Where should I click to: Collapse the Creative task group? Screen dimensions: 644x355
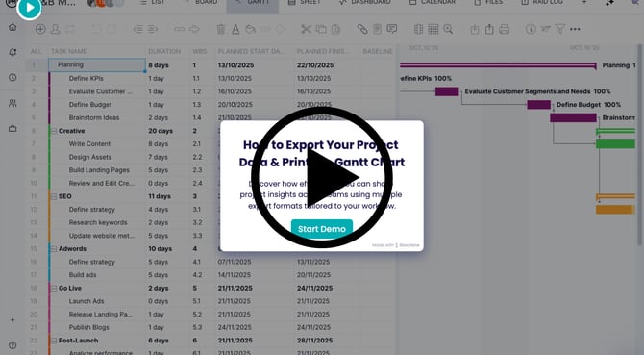coord(54,131)
